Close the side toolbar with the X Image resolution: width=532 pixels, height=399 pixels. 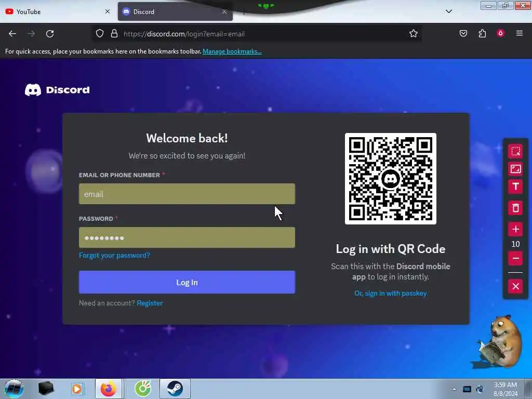(x=515, y=286)
